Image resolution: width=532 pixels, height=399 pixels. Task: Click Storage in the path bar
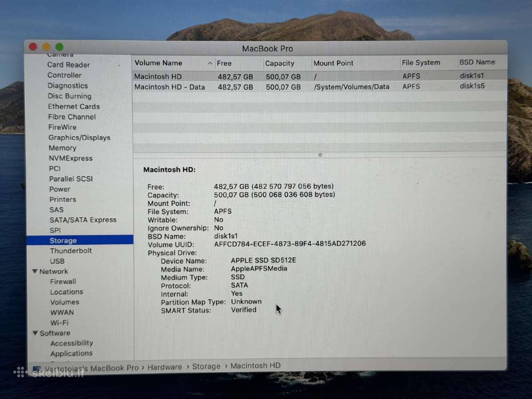[206, 366]
